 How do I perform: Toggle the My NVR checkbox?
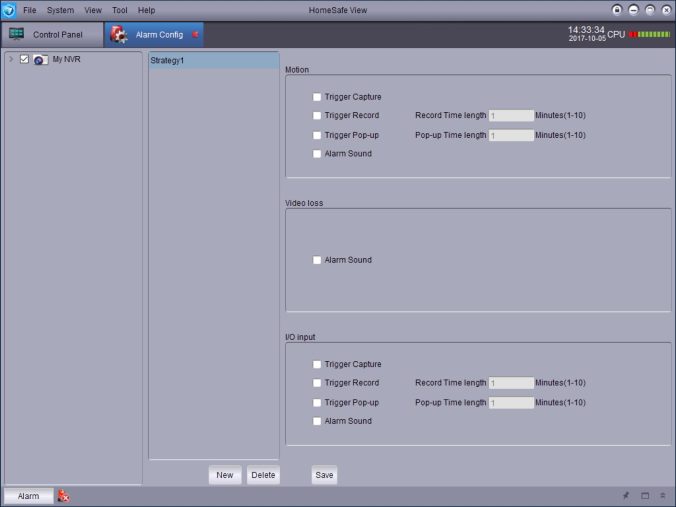pyautogui.click(x=25, y=60)
